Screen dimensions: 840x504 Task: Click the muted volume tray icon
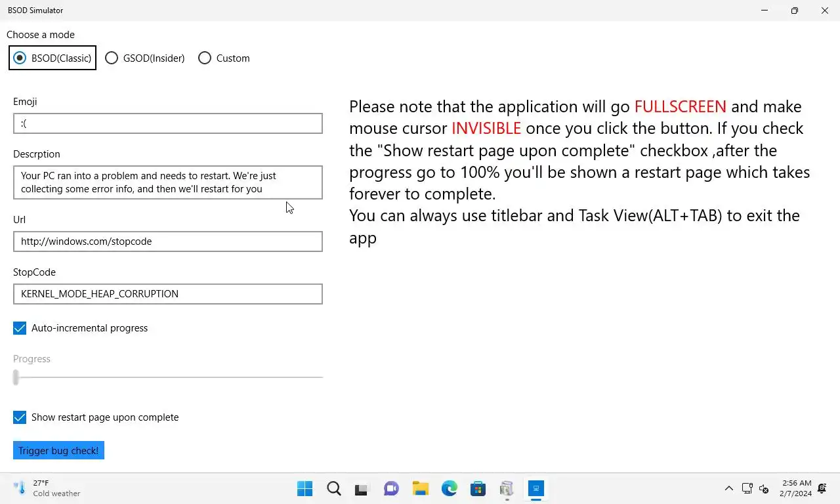pos(764,488)
